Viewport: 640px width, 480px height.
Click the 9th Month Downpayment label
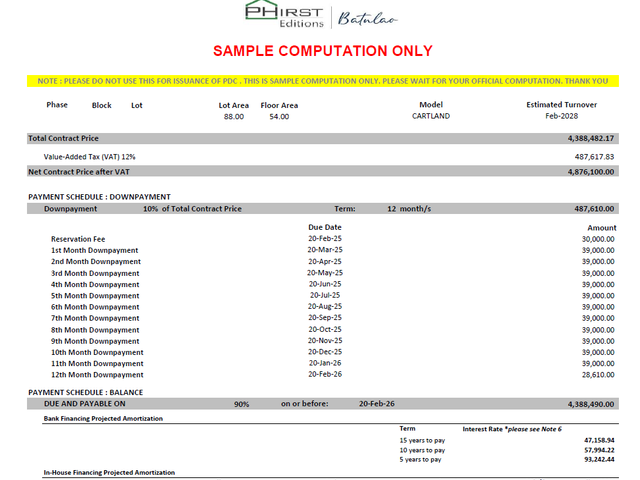click(x=95, y=341)
